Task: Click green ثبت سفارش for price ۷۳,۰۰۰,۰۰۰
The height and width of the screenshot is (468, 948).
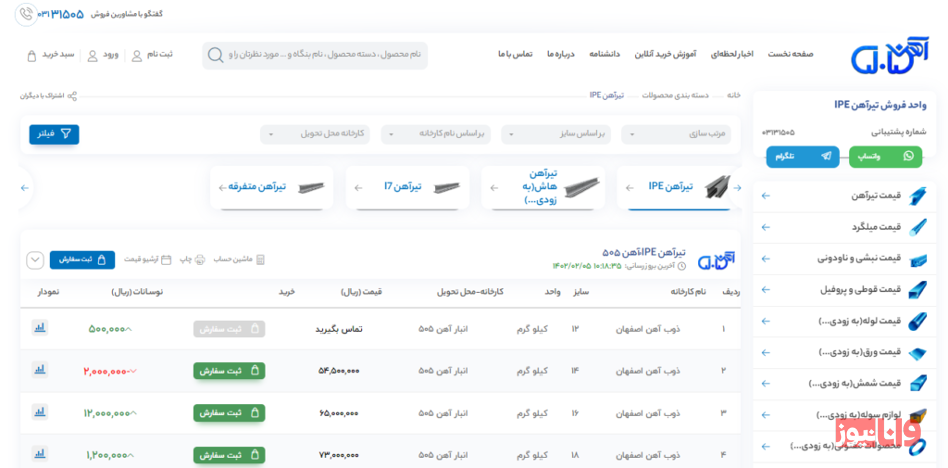Action: (x=229, y=455)
